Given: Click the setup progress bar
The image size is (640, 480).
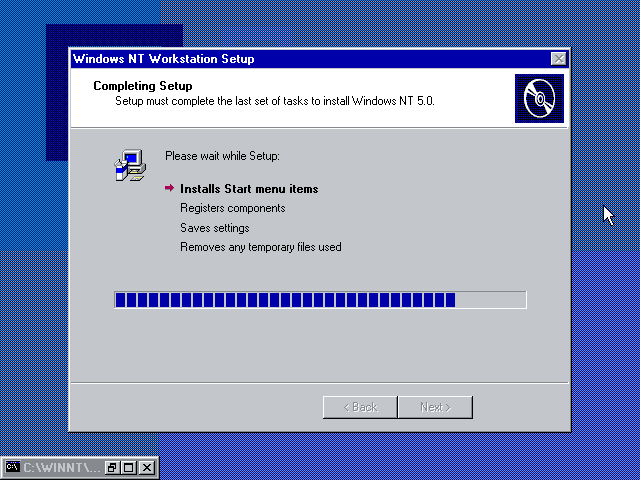Looking at the screenshot, I should click(x=320, y=300).
